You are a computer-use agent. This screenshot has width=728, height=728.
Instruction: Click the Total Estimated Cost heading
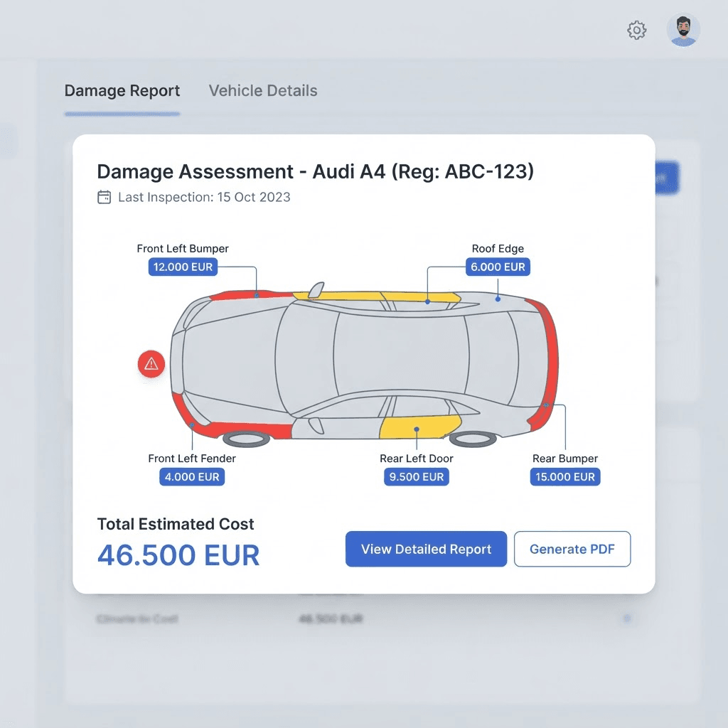coord(176,524)
